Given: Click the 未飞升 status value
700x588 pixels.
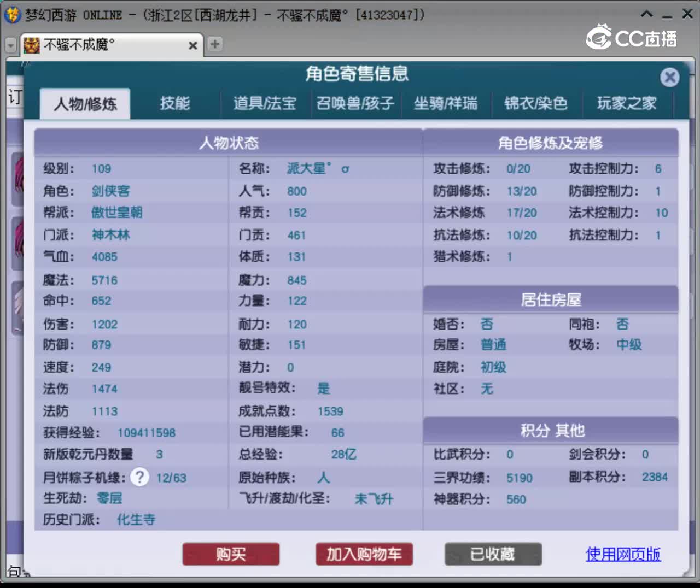Looking at the screenshot, I should pyautogui.click(x=374, y=499).
